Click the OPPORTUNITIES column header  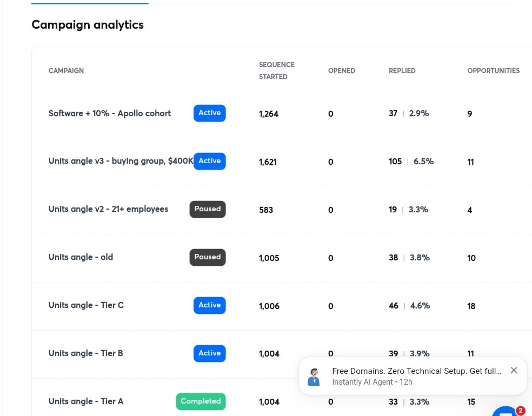[x=493, y=71]
